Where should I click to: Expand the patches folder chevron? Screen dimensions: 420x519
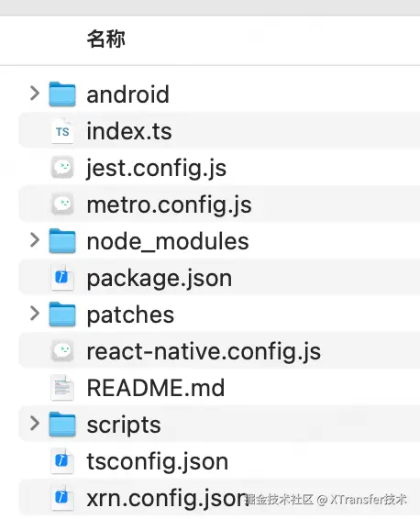35,314
